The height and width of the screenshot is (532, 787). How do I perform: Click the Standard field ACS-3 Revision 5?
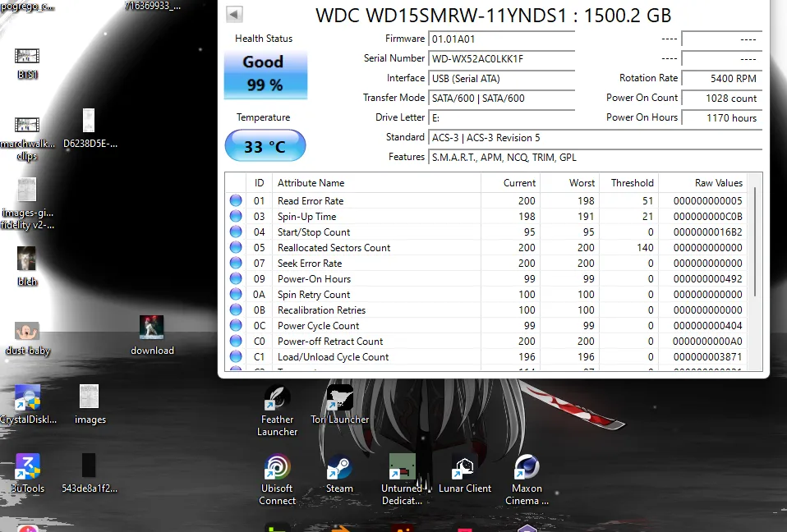tap(595, 137)
